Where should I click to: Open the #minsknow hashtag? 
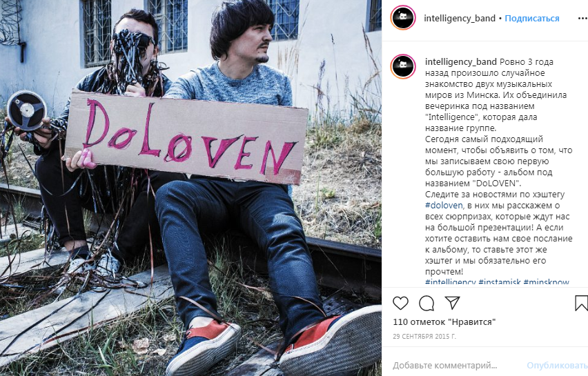546,282
